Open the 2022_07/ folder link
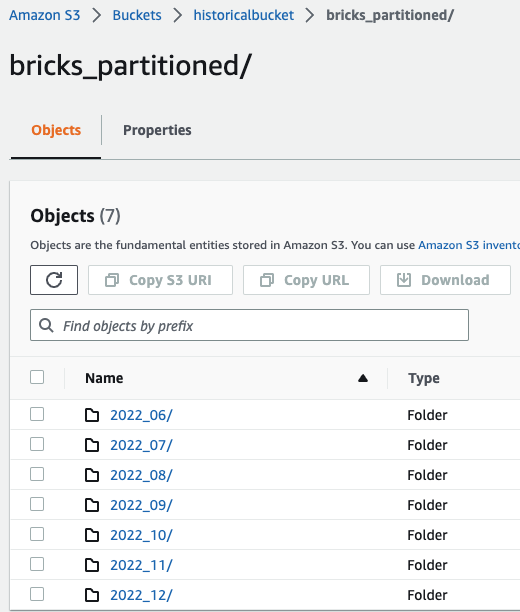 click(141, 445)
